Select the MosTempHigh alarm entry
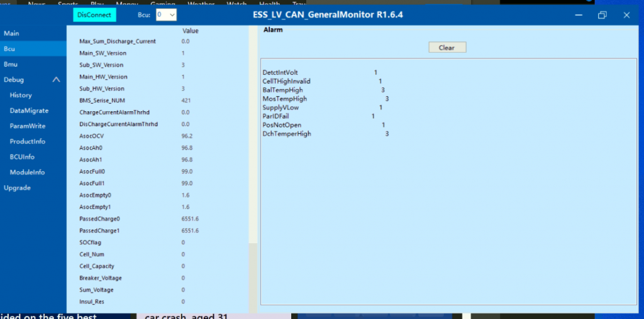This screenshot has width=644, height=319. coord(285,99)
